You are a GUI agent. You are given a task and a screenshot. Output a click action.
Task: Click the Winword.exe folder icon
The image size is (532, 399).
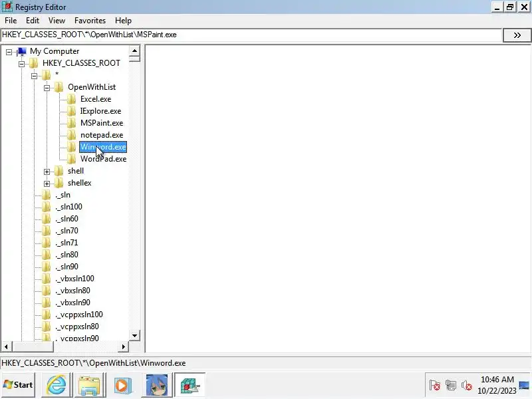click(x=71, y=147)
